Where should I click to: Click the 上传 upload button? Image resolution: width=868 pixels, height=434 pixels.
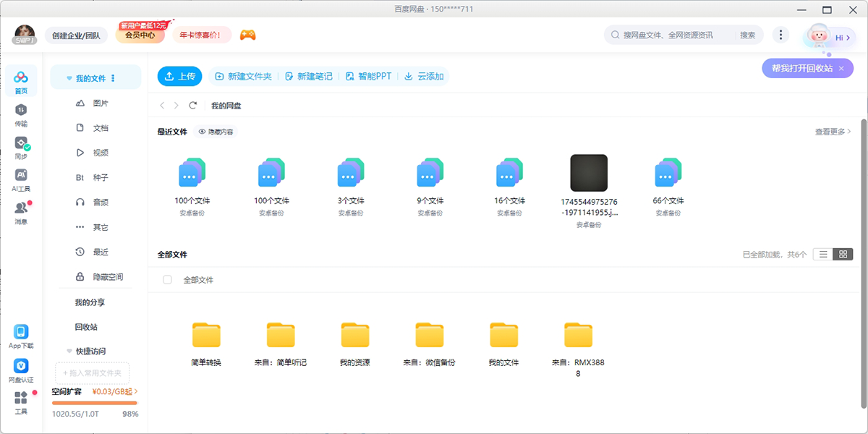[x=180, y=76]
